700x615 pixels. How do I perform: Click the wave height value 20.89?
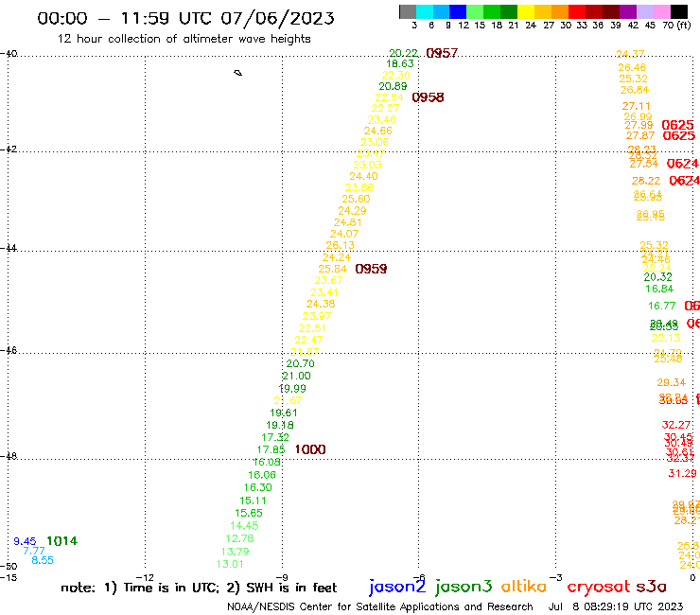point(393,86)
